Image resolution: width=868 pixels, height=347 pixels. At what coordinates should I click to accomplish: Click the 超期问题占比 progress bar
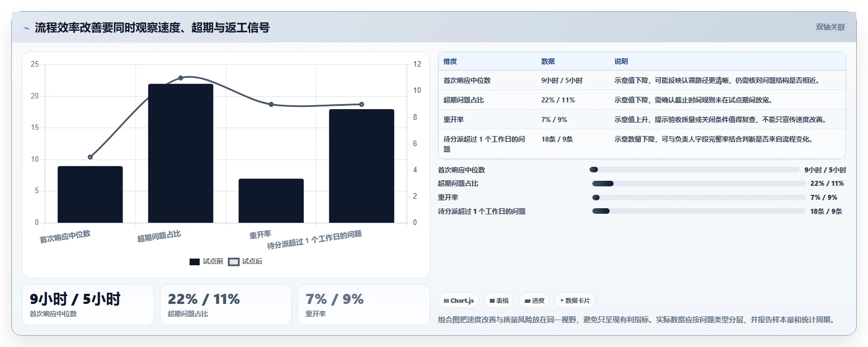pos(699,184)
